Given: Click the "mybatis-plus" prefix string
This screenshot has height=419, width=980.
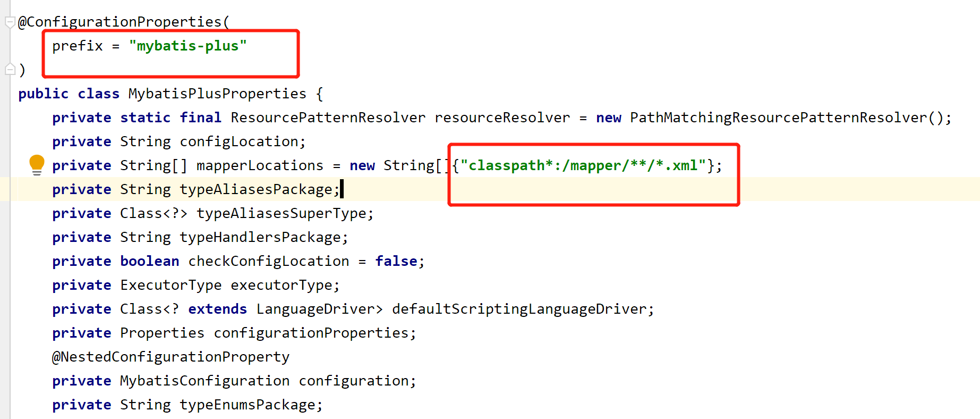Looking at the screenshot, I should click(188, 46).
